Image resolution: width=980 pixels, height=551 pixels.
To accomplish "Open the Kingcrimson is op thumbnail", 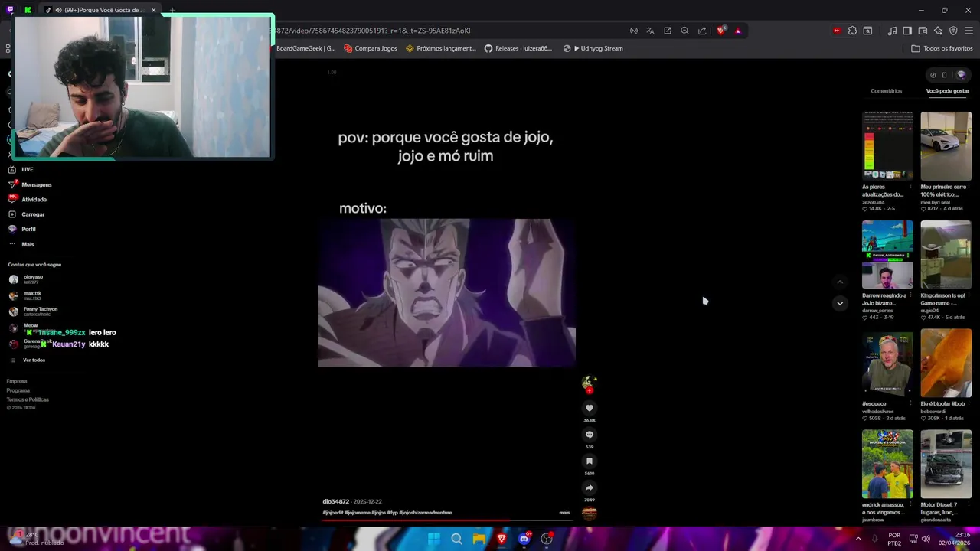I will click(x=946, y=254).
